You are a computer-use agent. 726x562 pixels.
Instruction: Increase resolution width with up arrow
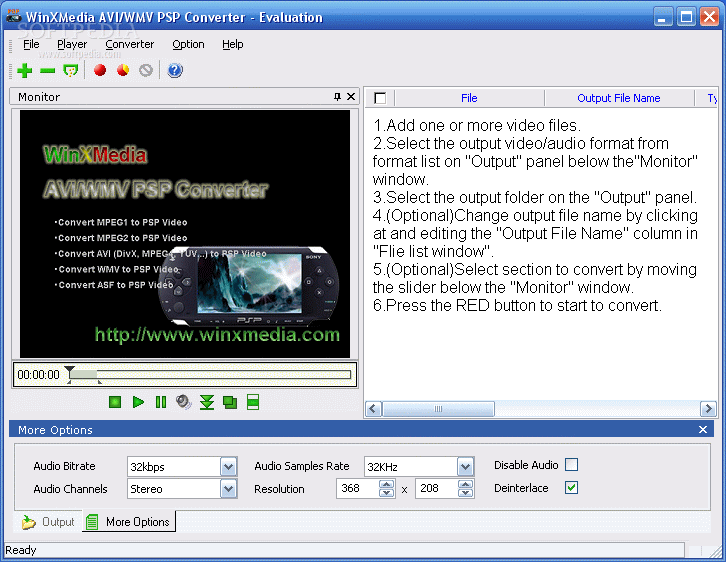(386, 484)
